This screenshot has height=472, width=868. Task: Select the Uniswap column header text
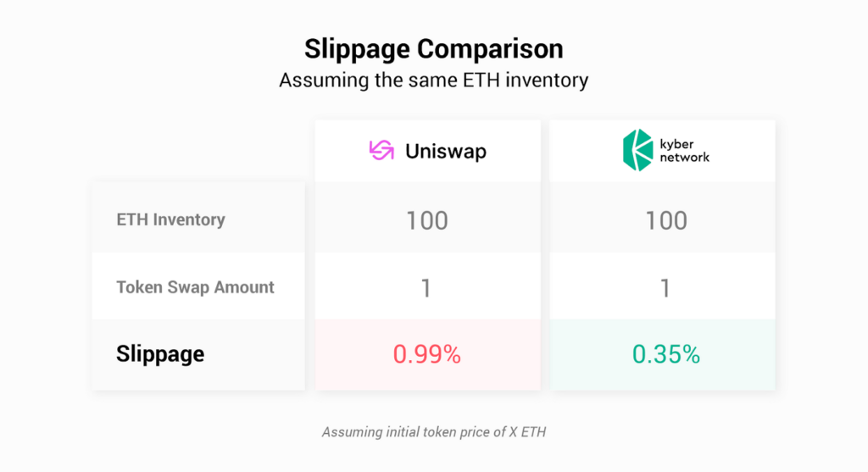[446, 151]
